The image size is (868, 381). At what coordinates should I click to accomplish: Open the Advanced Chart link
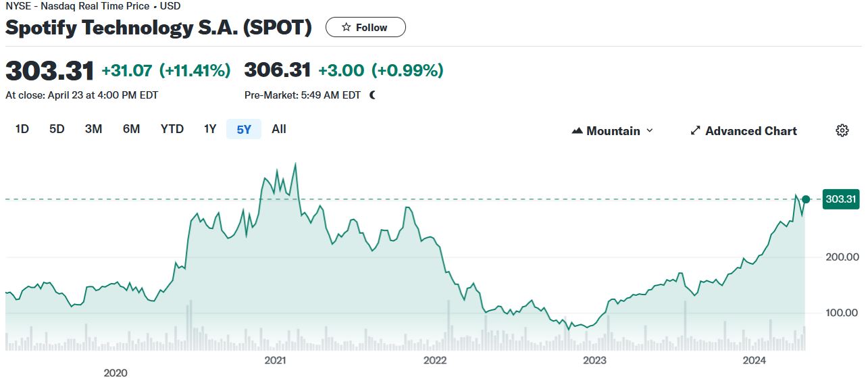click(x=750, y=130)
